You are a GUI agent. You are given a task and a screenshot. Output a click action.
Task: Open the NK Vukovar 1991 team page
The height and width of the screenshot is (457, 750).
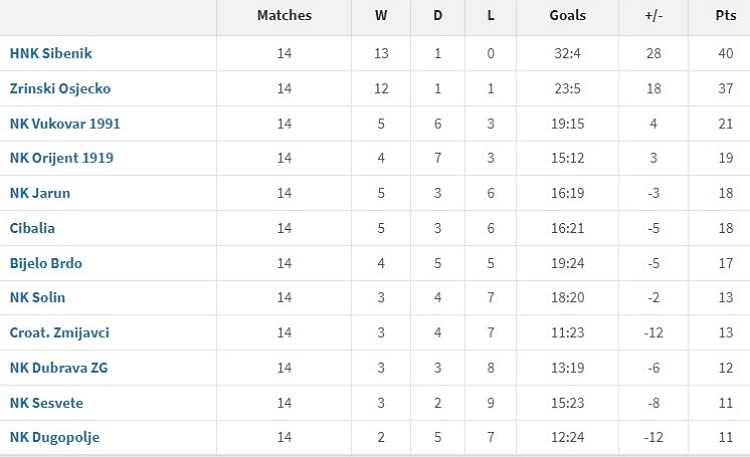click(65, 123)
